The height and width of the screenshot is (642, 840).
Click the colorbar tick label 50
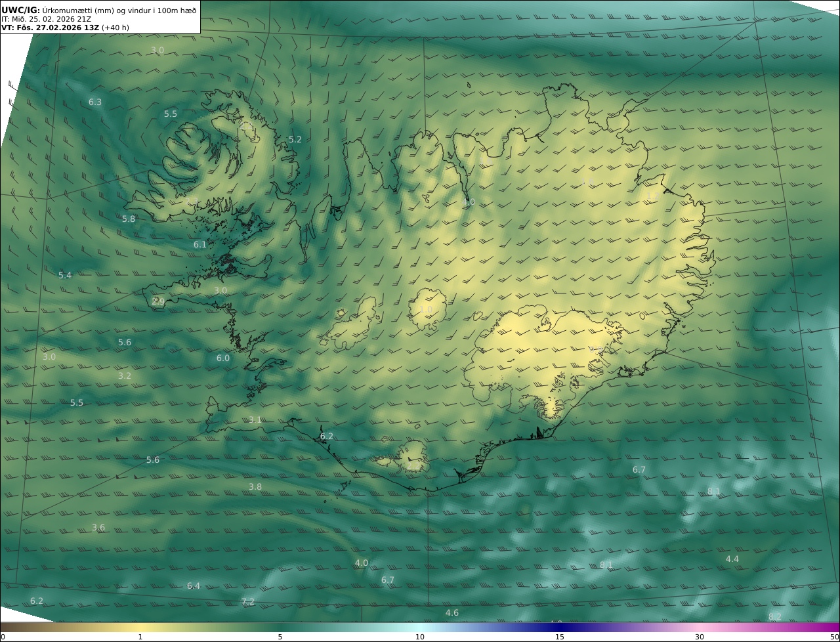[834, 637]
